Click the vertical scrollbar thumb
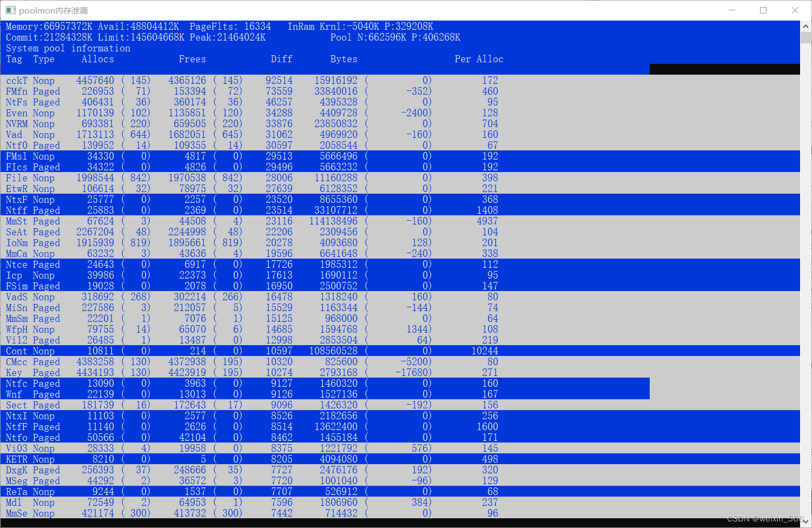 [806, 37]
